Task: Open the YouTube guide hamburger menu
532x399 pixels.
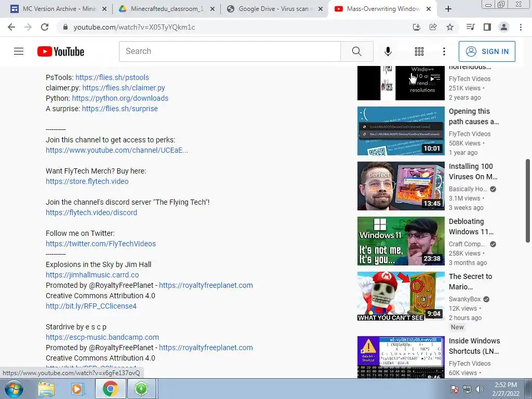Action: pos(19,51)
